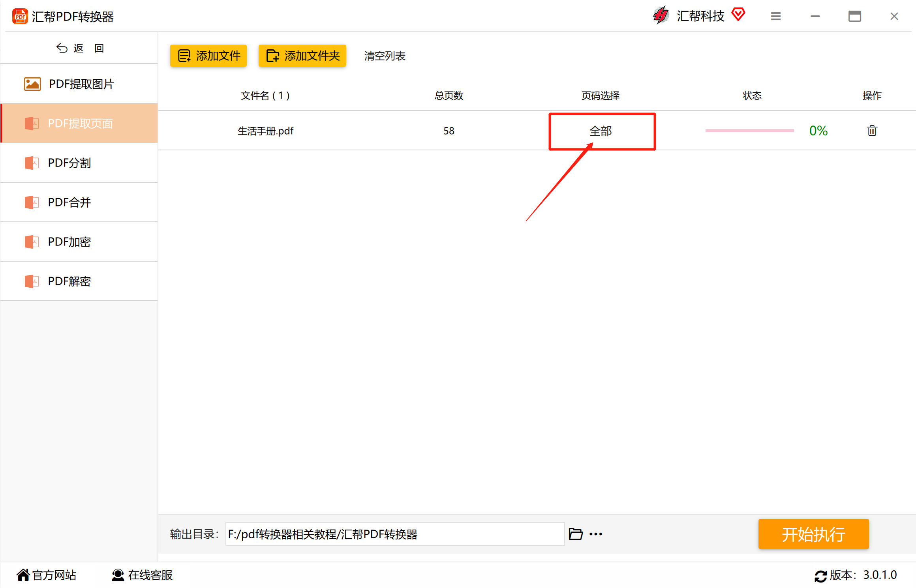Image resolution: width=916 pixels, height=588 pixels.
Task: Open the 在线客服 link
Action: coord(150,575)
